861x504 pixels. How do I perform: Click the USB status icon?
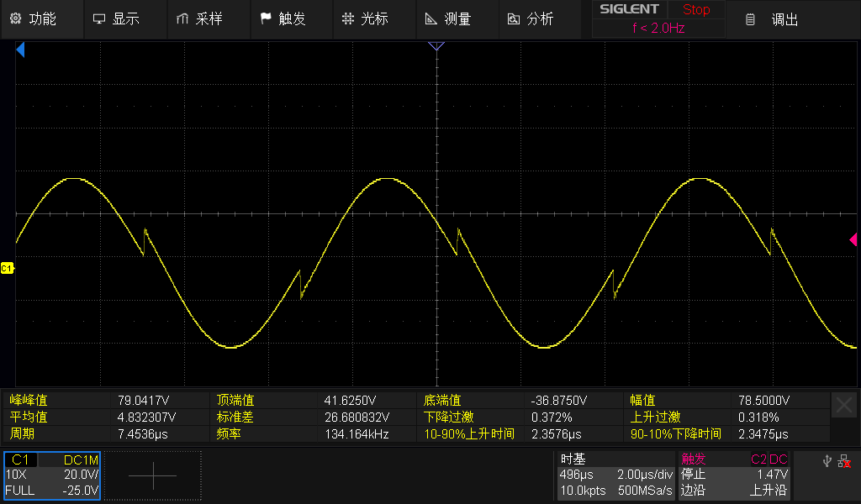click(x=827, y=461)
